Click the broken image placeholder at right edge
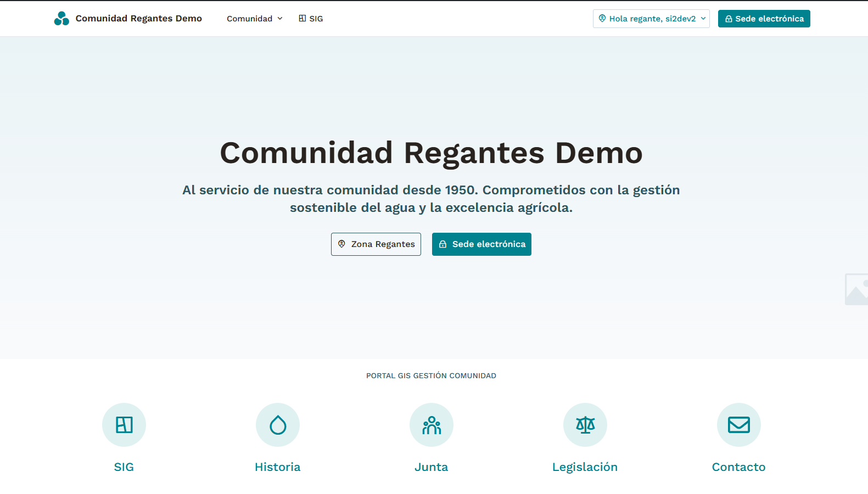The image size is (868, 494). (856, 289)
